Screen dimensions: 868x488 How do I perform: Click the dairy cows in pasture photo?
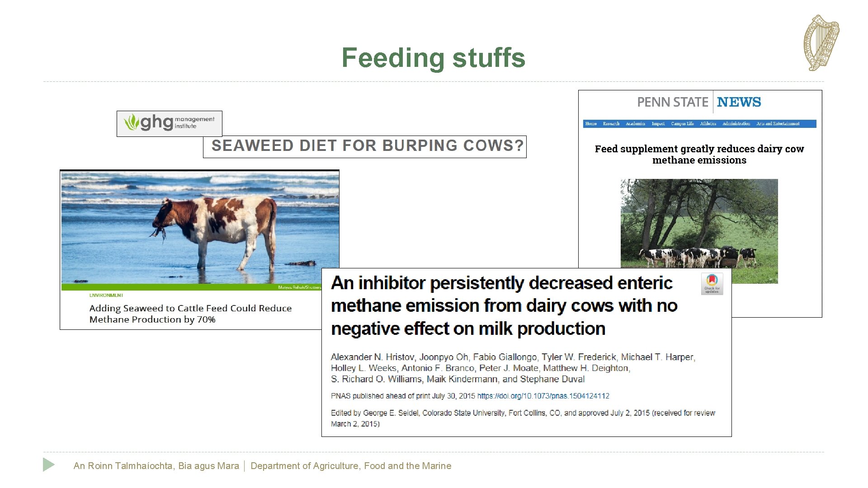699,224
